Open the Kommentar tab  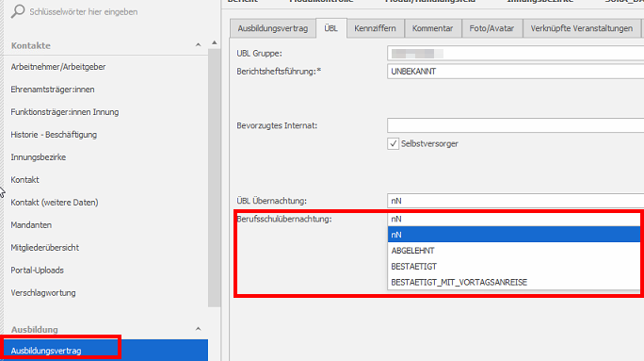pyautogui.click(x=432, y=28)
